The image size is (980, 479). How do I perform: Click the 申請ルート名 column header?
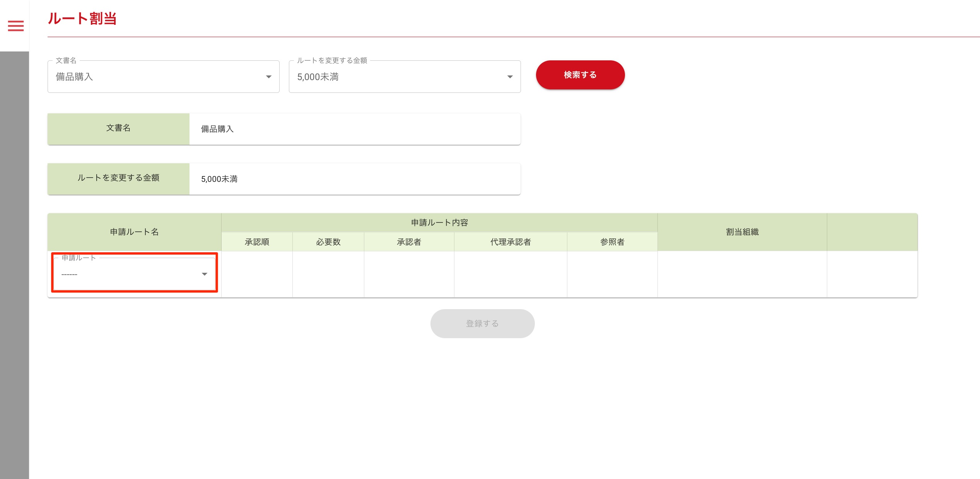tap(134, 232)
